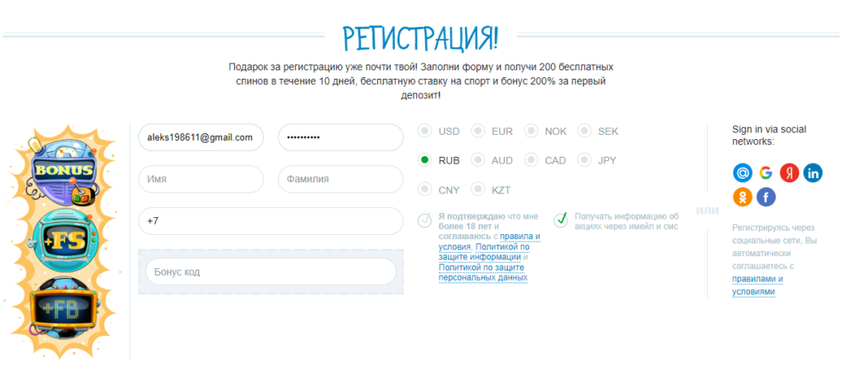This screenshot has width=868, height=374.
Task: Select AUD currency
Action: click(x=478, y=160)
